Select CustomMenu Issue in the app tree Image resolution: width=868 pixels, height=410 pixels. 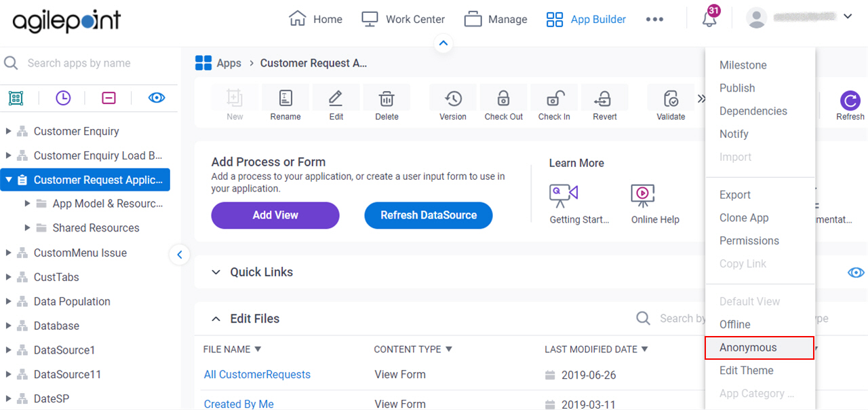tap(80, 253)
